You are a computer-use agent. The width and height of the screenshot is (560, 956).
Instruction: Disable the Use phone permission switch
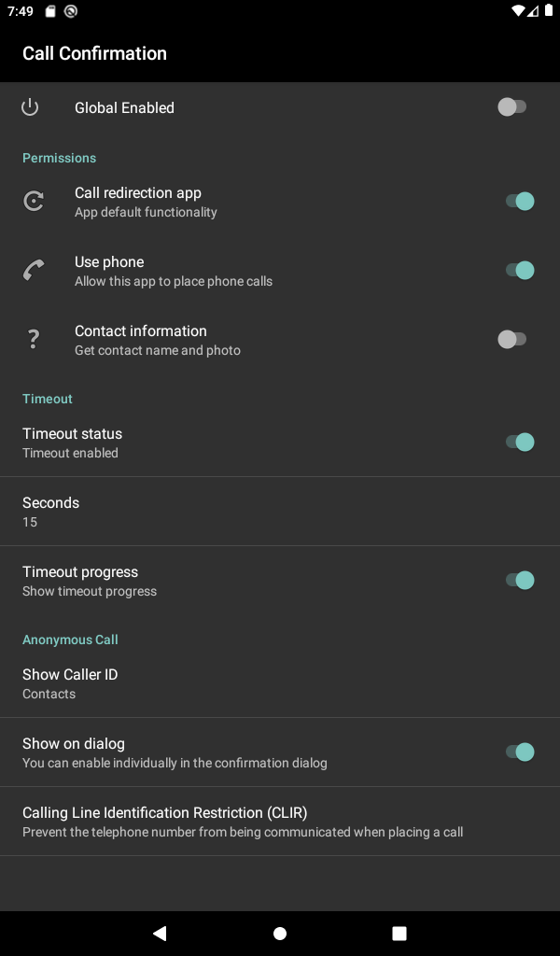click(519, 270)
